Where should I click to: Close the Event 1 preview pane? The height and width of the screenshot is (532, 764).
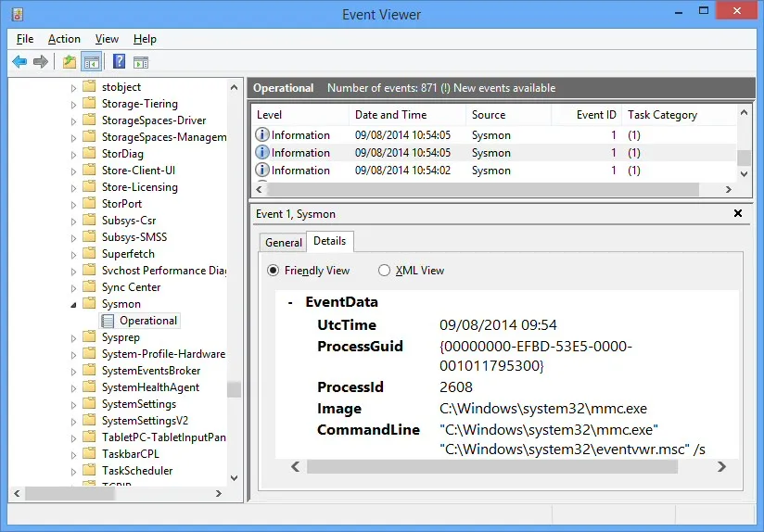[738, 213]
